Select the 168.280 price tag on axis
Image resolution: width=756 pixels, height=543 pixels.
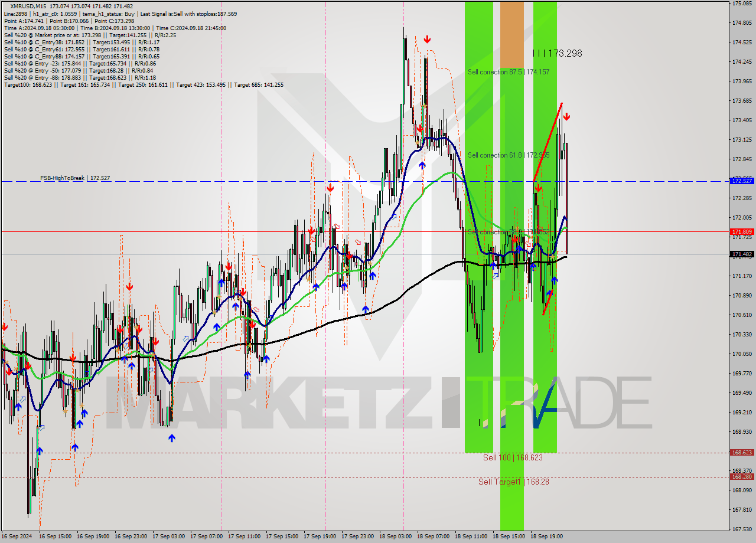coord(741,476)
